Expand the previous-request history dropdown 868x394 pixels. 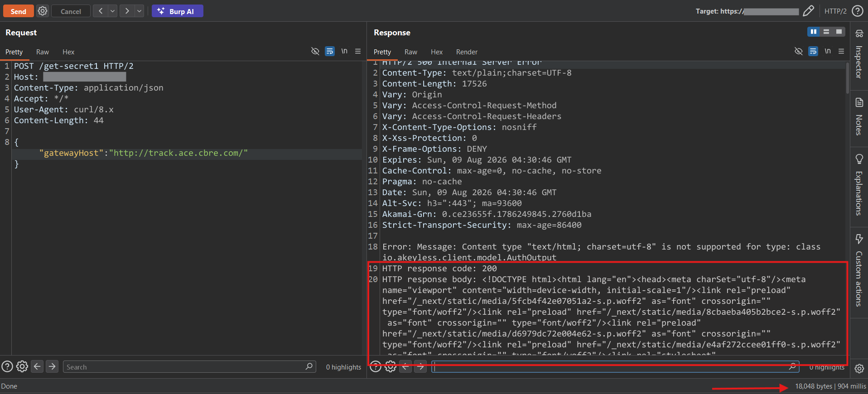(x=112, y=11)
